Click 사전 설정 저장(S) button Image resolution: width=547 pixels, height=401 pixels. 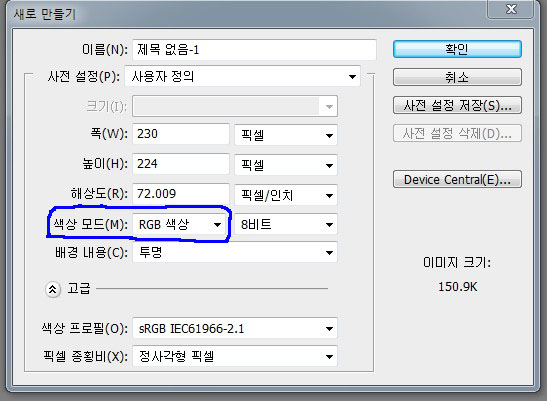[x=457, y=105]
